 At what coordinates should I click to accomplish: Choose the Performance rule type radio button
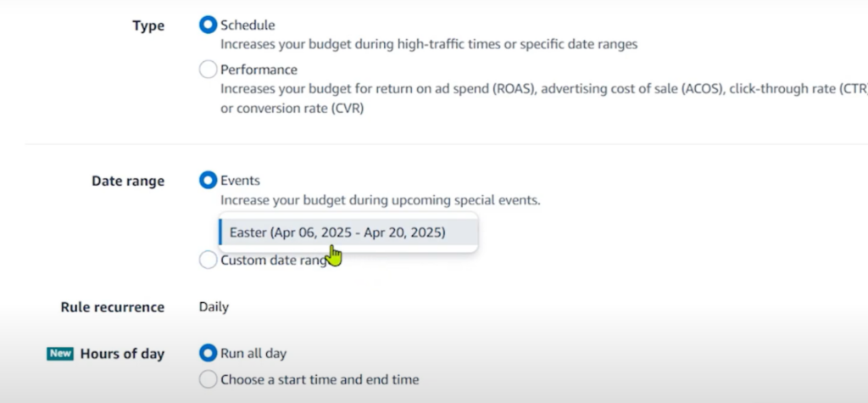(208, 70)
